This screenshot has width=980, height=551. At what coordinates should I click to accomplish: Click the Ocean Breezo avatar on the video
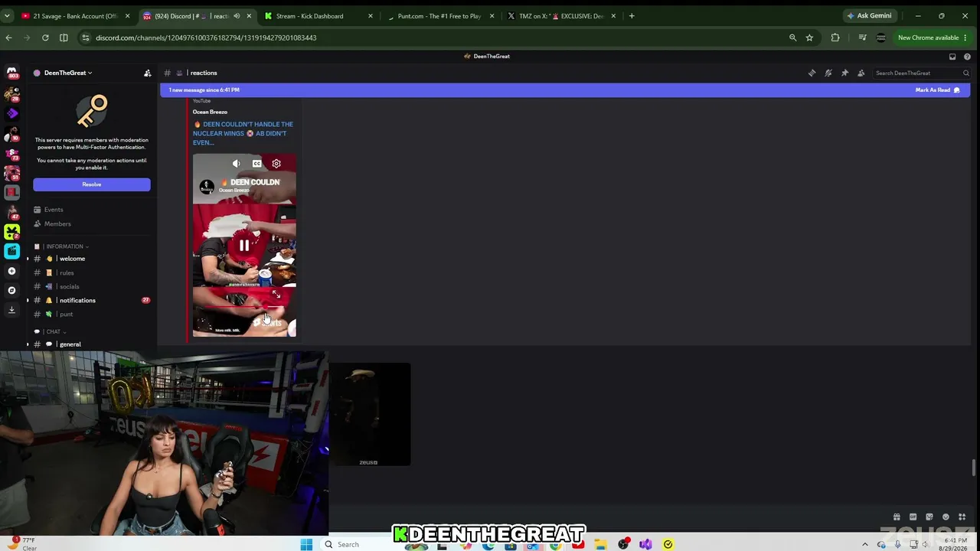[x=207, y=187]
